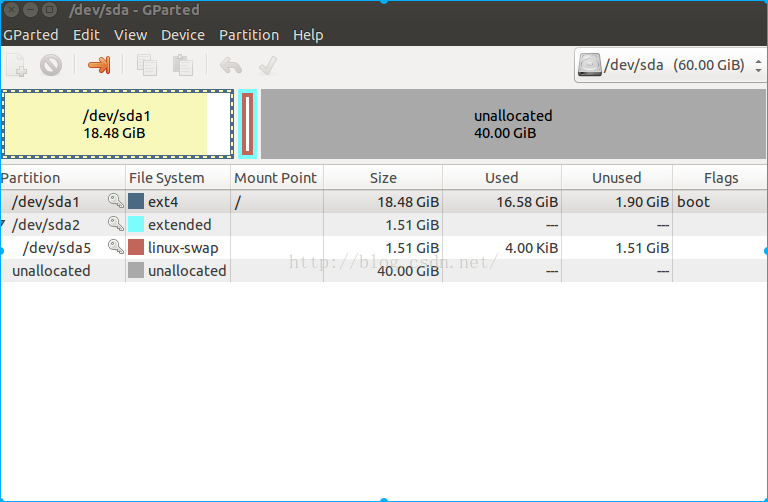Image resolution: width=768 pixels, height=502 pixels.
Task: Open the Edit menu
Action: [x=86, y=35]
